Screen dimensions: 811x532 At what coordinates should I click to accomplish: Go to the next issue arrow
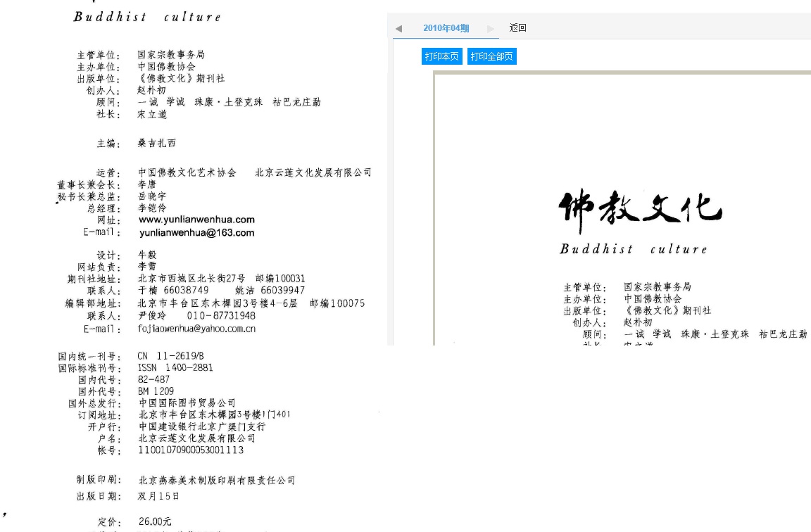click(x=491, y=28)
